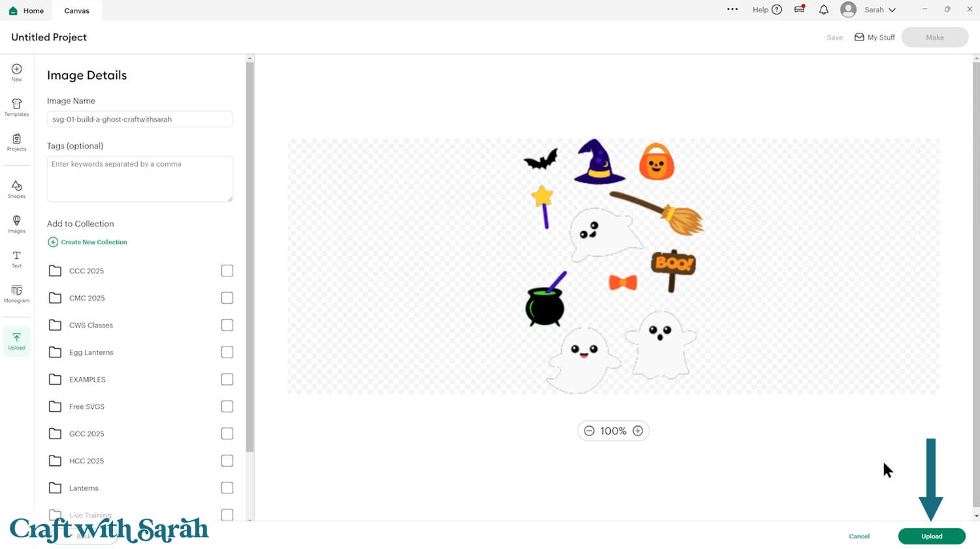This screenshot has width=980, height=549.
Task: Open the Images library icon
Action: (16, 224)
